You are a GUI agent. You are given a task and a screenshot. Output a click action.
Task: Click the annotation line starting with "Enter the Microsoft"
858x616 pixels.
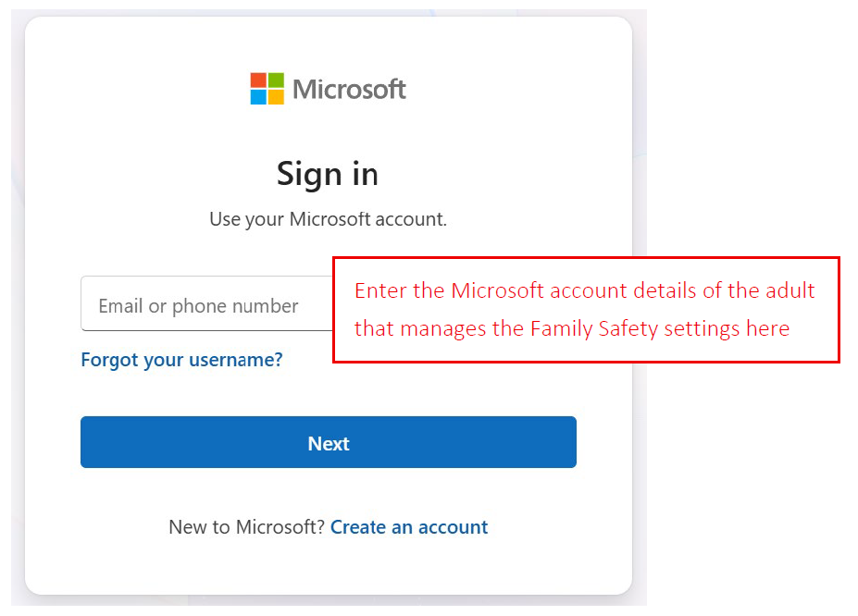coord(584,290)
